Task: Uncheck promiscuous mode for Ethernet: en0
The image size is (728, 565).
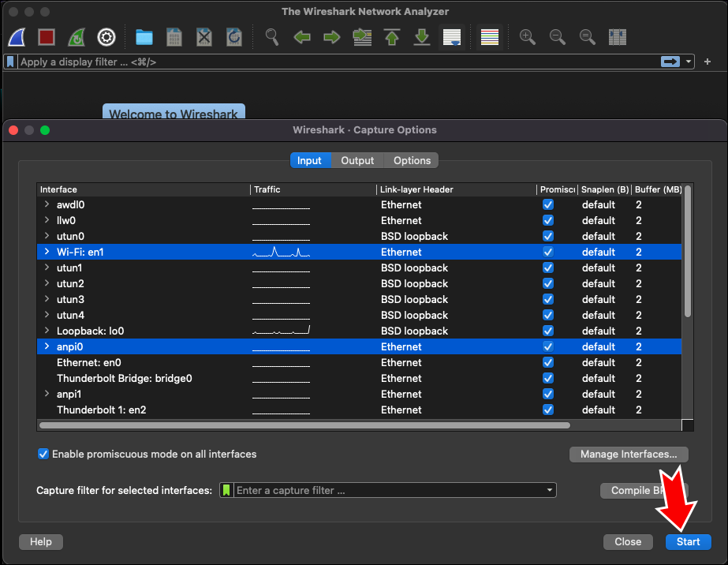Action: click(548, 362)
